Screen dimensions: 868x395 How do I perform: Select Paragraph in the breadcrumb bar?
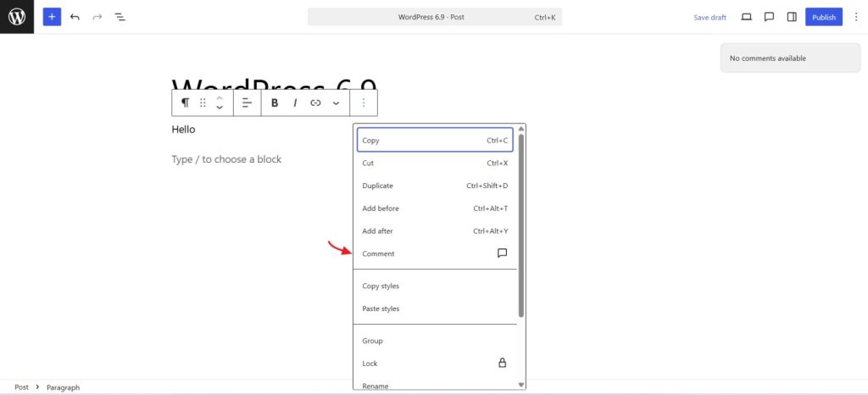63,387
